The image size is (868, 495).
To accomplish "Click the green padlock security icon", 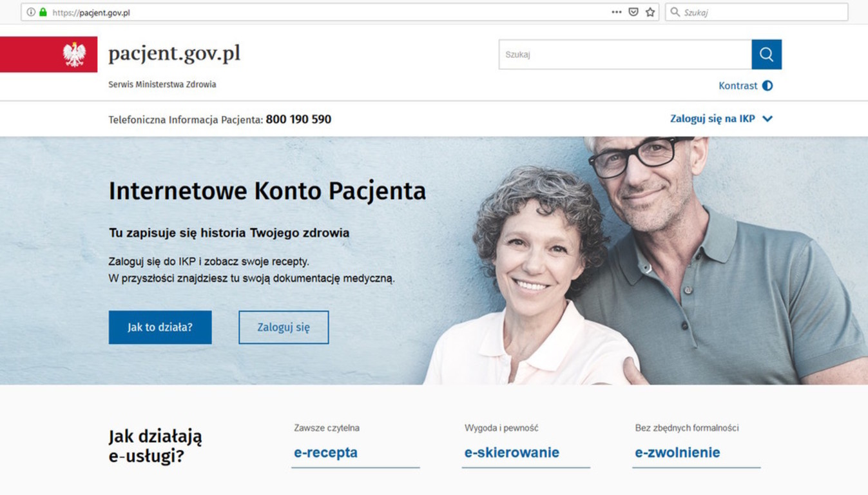I will (x=43, y=12).
